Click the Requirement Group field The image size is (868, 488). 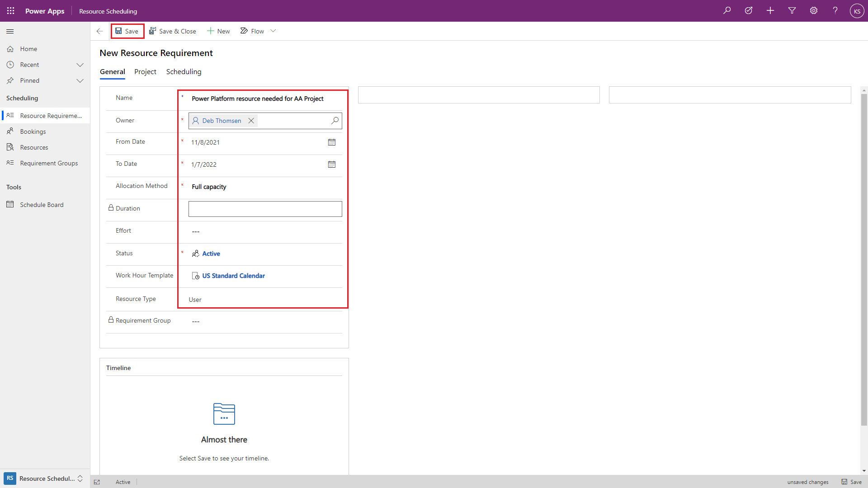click(x=265, y=321)
